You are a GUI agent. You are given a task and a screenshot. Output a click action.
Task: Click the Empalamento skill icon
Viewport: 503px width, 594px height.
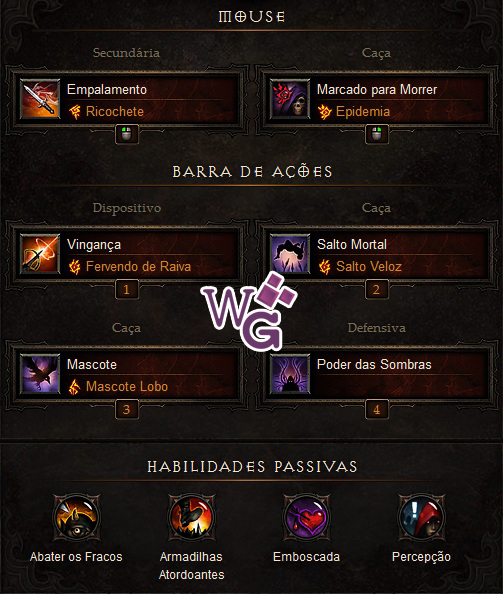pyautogui.click(x=40, y=99)
